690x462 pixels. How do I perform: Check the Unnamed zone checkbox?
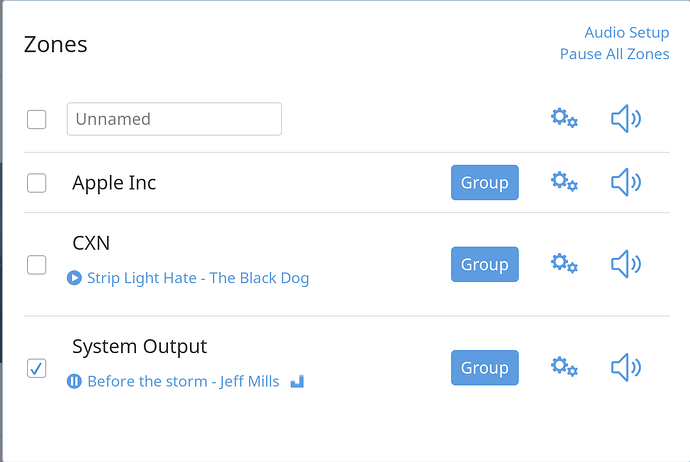tap(37, 119)
